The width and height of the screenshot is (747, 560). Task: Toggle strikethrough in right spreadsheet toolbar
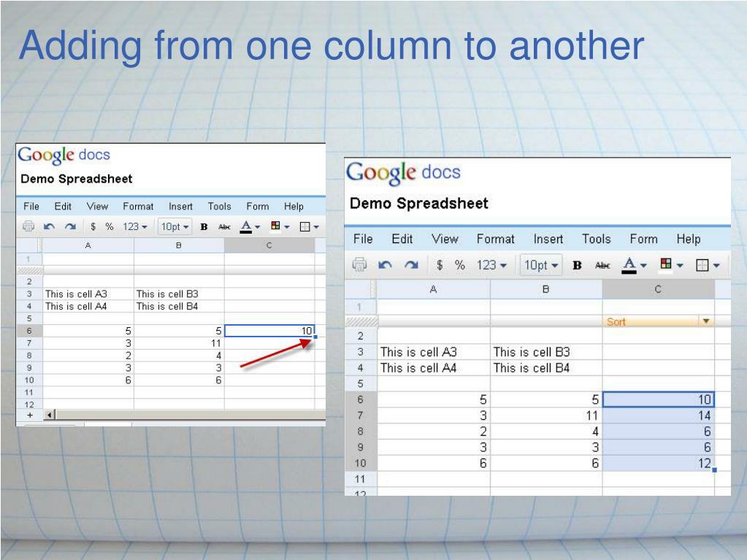[x=602, y=265]
